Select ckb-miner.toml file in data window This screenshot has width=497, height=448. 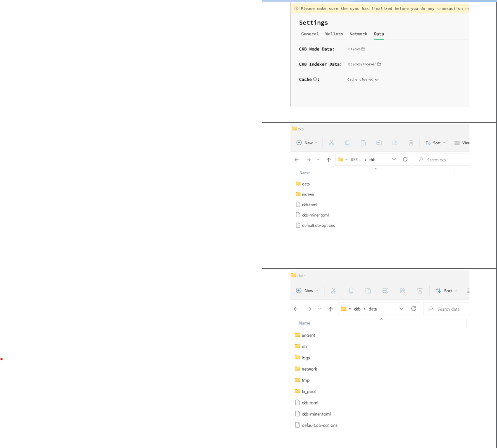click(313, 414)
